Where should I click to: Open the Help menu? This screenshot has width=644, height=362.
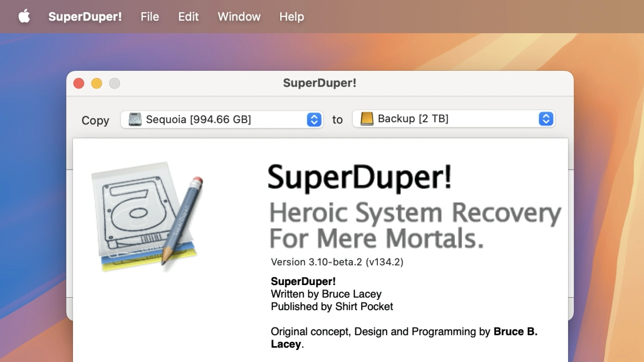point(292,17)
